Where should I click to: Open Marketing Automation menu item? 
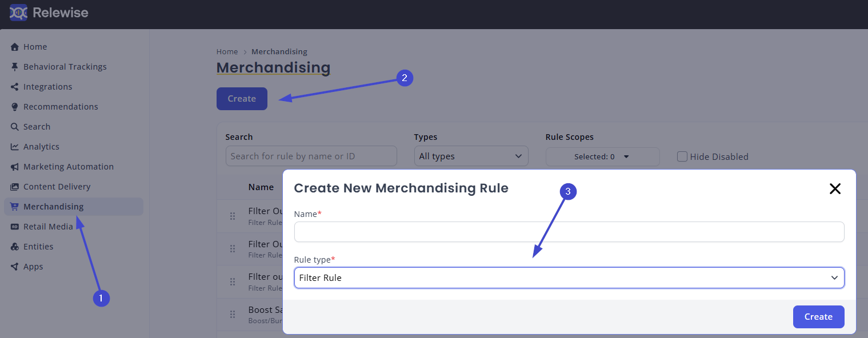tap(74, 167)
